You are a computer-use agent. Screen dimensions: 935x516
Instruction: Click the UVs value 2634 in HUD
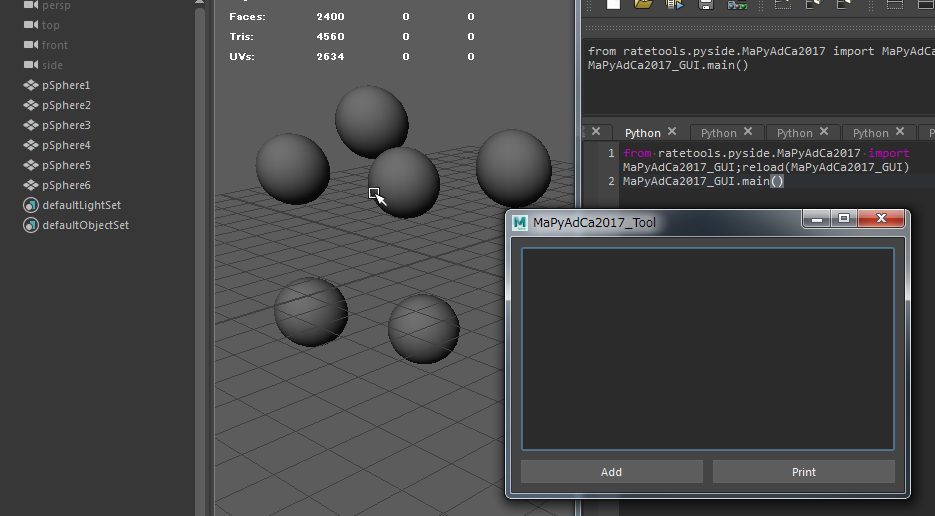coord(330,57)
